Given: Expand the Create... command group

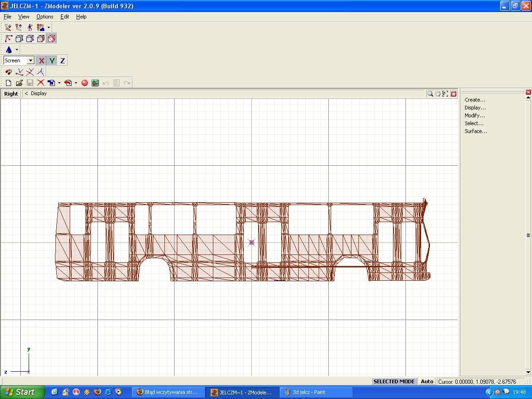Looking at the screenshot, I should [x=475, y=100].
